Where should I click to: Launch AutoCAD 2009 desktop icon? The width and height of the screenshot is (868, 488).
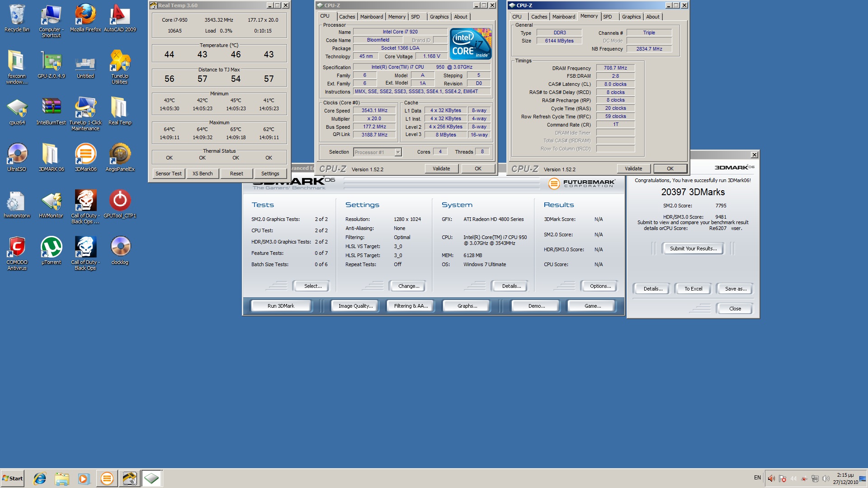(120, 18)
